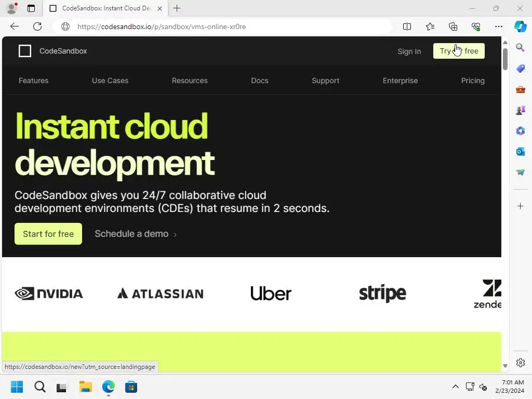Open sidebar Outlook icon

point(520,151)
